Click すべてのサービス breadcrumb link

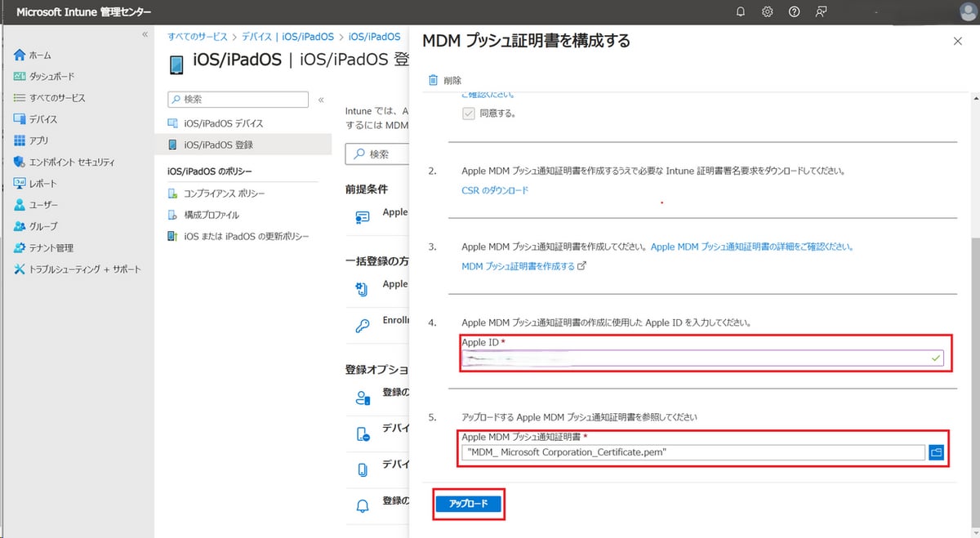(x=197, y=37)
